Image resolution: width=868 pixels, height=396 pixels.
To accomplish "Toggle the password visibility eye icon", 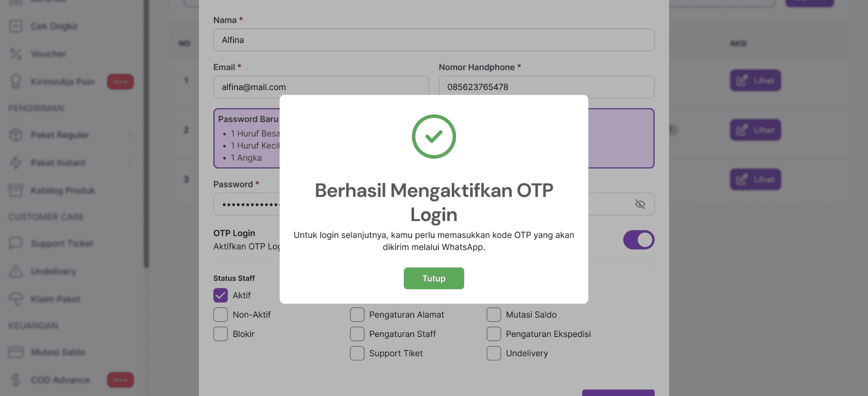I will [640, 204].
